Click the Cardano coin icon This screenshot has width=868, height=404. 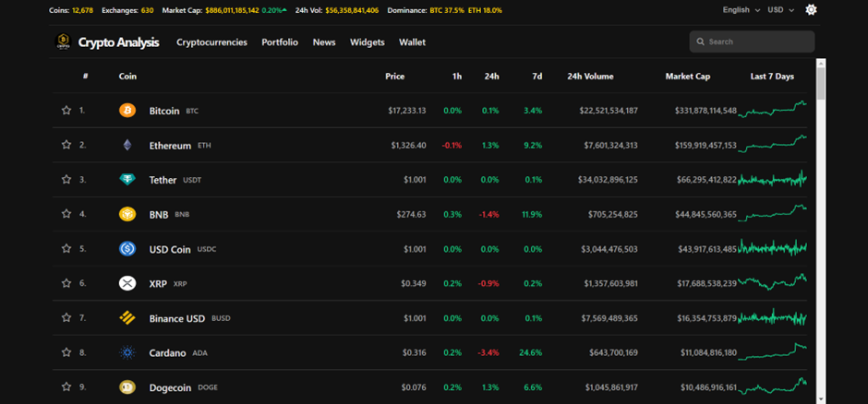(127, 352)
